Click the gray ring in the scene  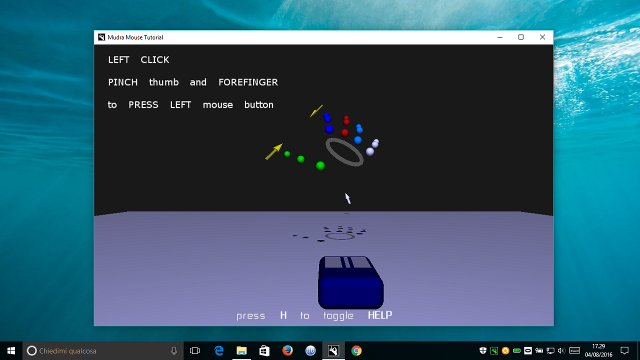(344, 152)
